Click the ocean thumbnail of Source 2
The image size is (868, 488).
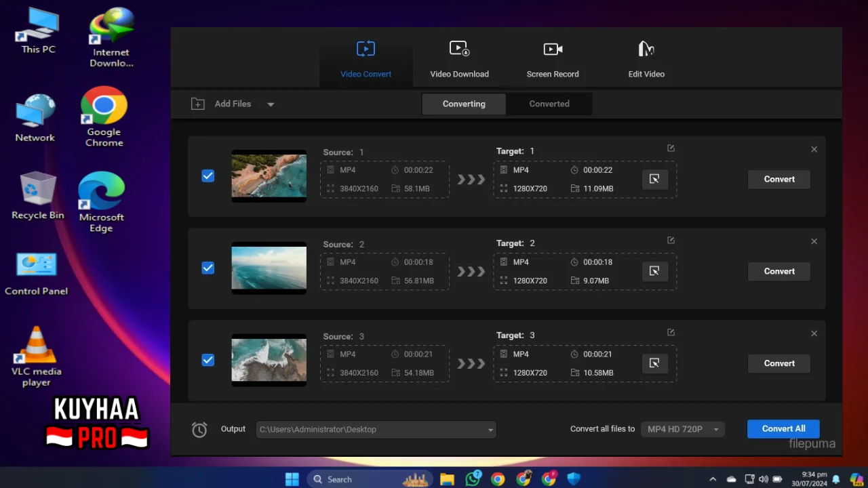point(269,268)
